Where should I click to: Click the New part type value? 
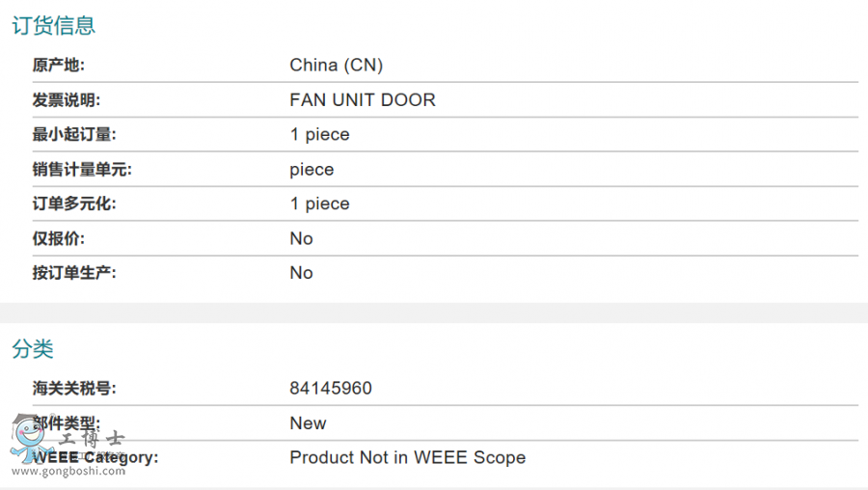[x=308, y=423]
